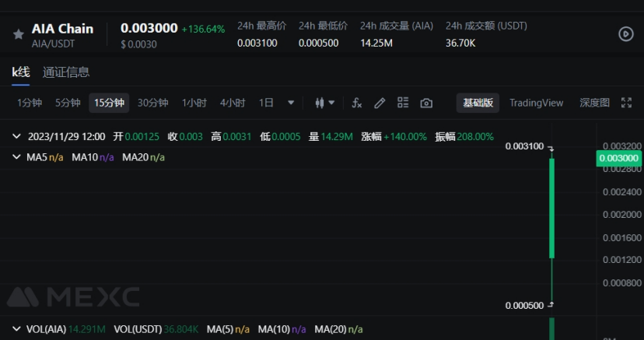The image size is (644, 340).
Task: Add AIA Chain to favorites with star
Action: [x=18, y=34]
